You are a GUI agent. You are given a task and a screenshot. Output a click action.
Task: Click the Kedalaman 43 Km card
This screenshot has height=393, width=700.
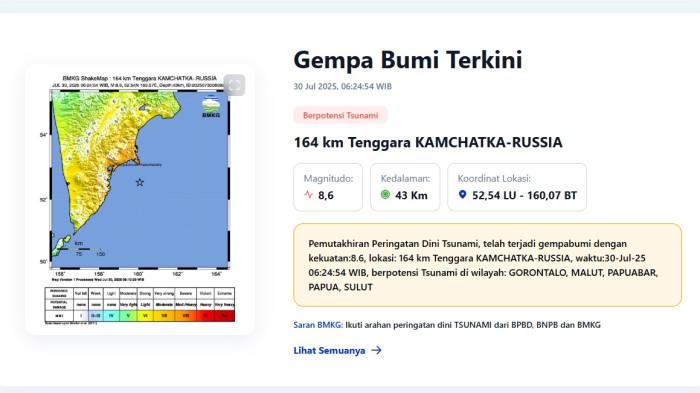(x=405, y=187)
